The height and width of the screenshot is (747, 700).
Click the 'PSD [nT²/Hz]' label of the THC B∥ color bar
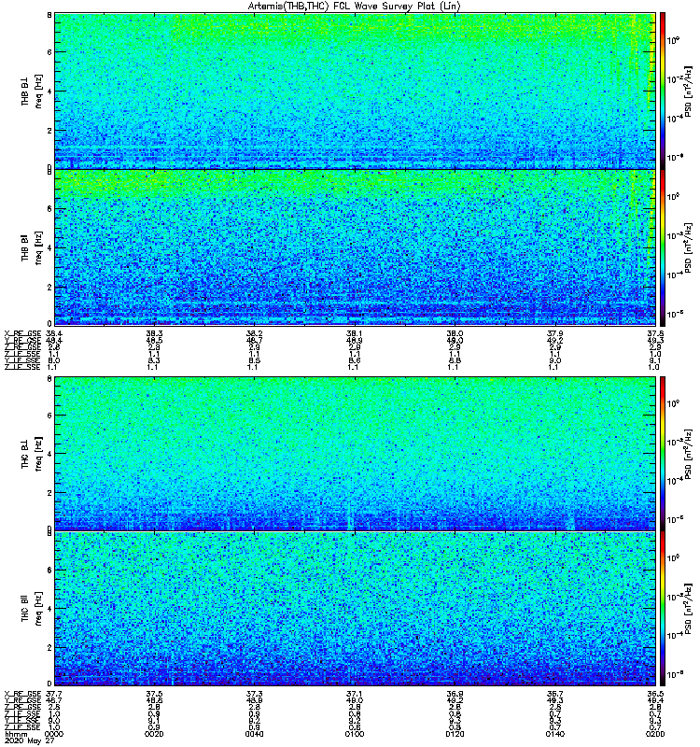pos(688,609)
